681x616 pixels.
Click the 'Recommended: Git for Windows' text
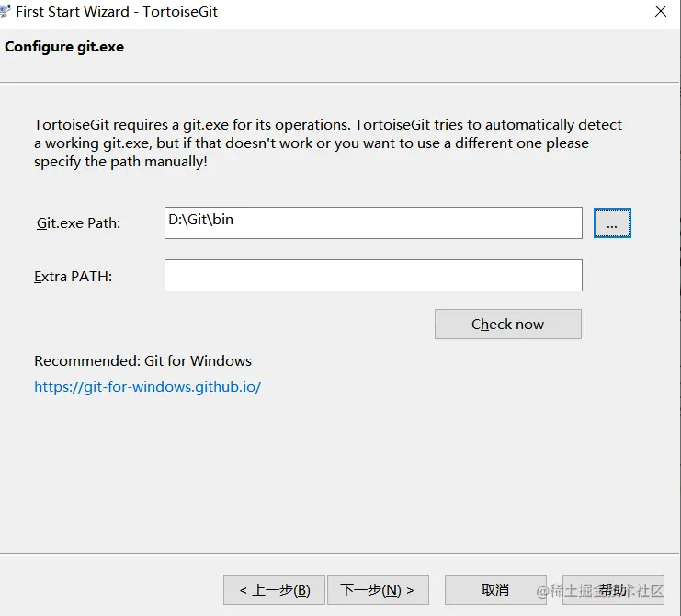142,361
